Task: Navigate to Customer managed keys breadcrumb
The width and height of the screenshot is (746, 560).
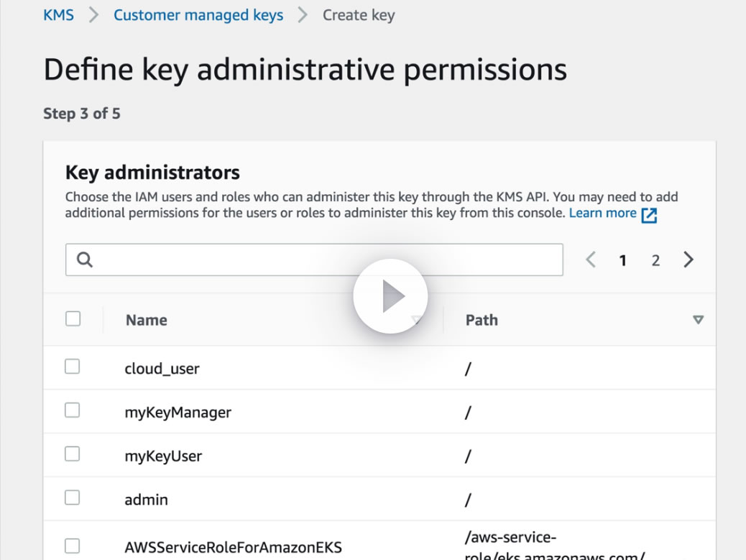Action: click(x=198, y=15)
